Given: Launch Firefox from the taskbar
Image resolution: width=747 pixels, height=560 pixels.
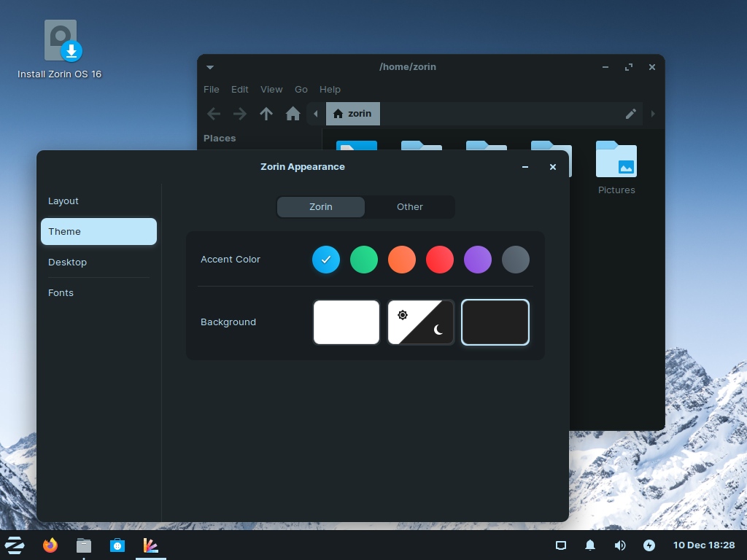Looking at the screenshot, I should (50, 545).
